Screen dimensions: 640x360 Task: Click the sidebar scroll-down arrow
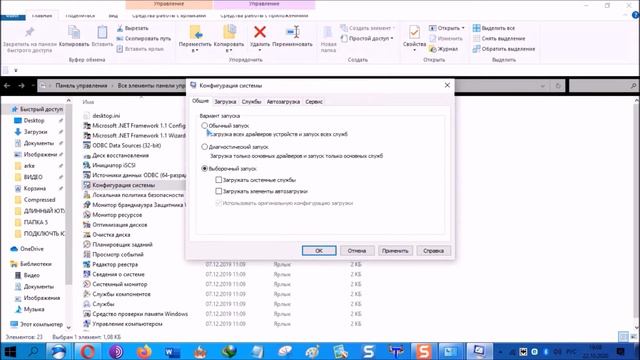point(68,327)
